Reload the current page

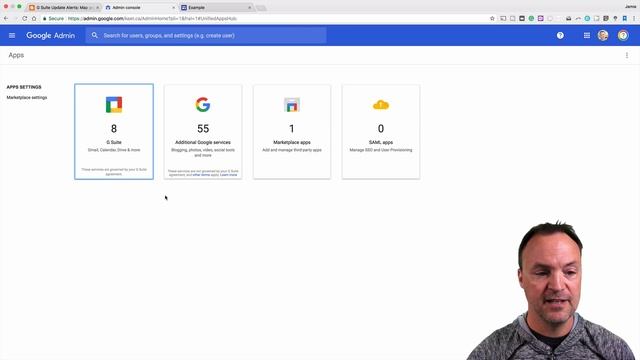tap(24, 18)
